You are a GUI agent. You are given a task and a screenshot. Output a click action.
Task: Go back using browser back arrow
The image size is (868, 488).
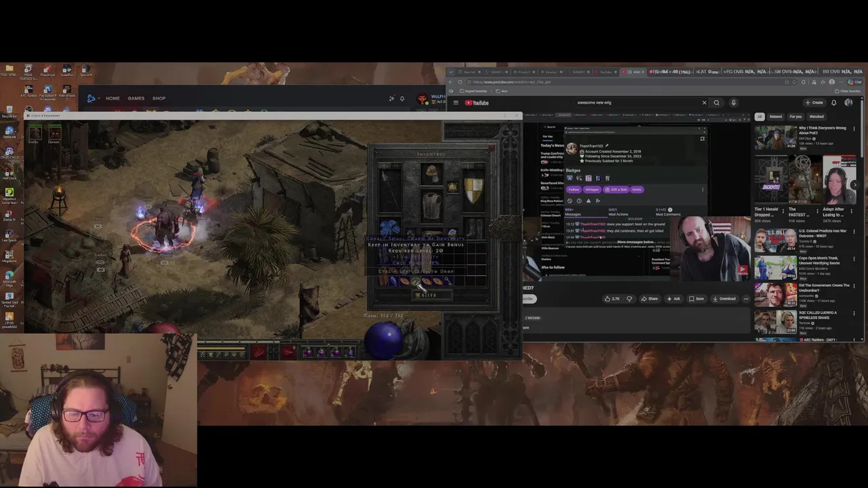coord(452,82)
